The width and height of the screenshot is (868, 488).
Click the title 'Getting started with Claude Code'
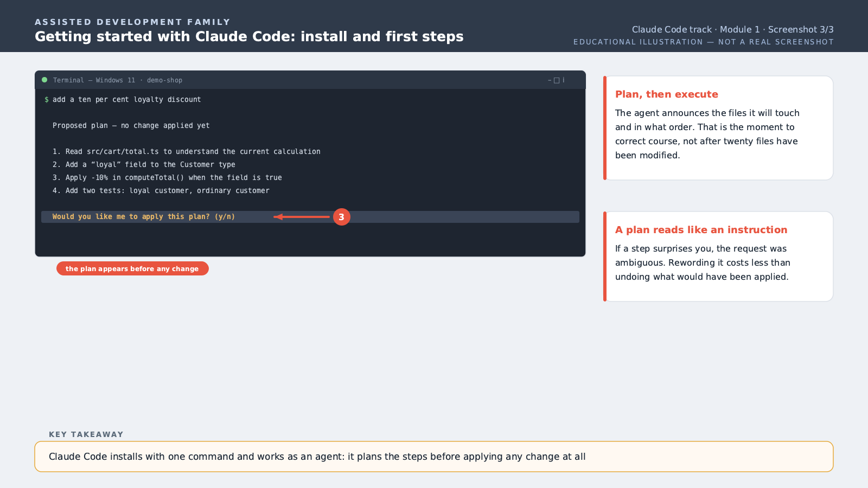click(249, 37)
